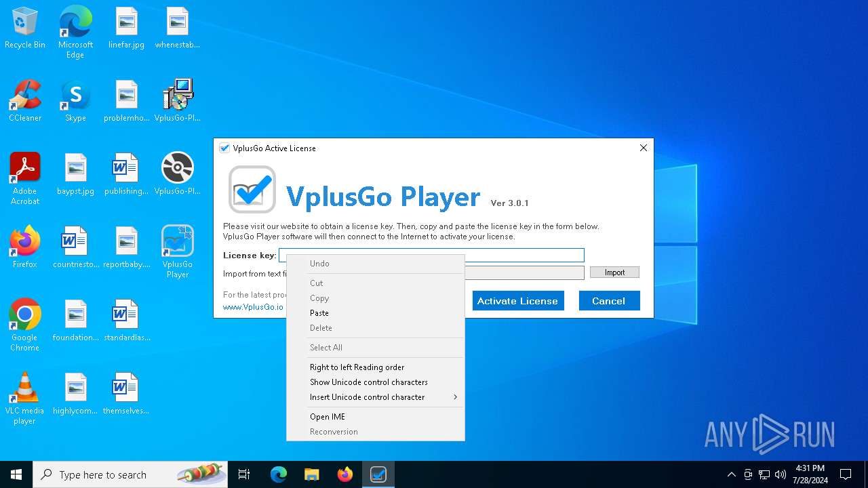Select reportbaby... file on desktop
Image resolution: width=868 pixels, height=488 pixels.
[x=126, y=248]
